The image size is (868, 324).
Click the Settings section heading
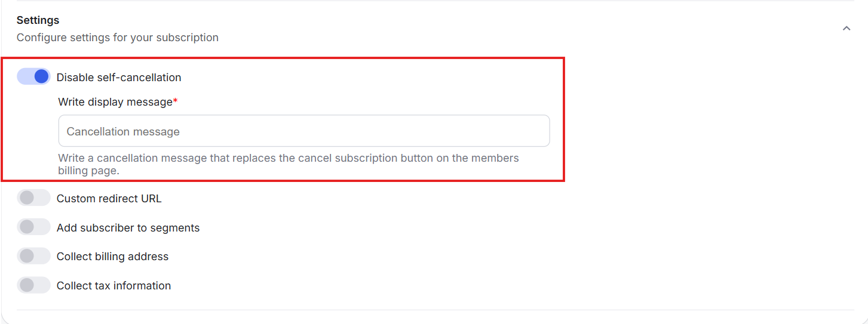pos(38,20)
